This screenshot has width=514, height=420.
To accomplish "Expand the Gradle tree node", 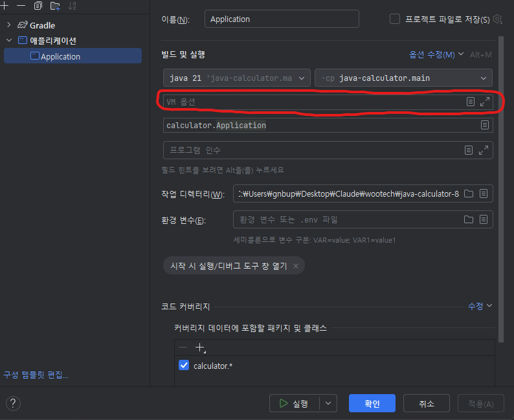I will click(9, 25).
